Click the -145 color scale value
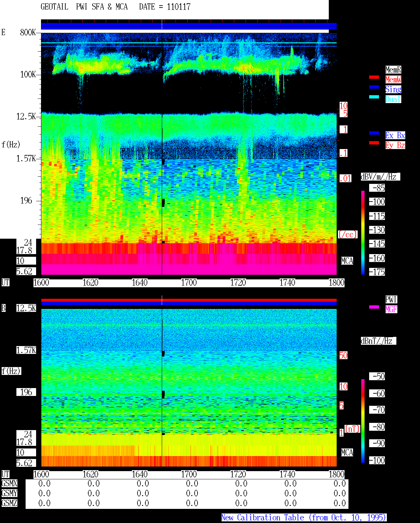The width and height of the screenshot is (420, 523). (x=377, y=244)
